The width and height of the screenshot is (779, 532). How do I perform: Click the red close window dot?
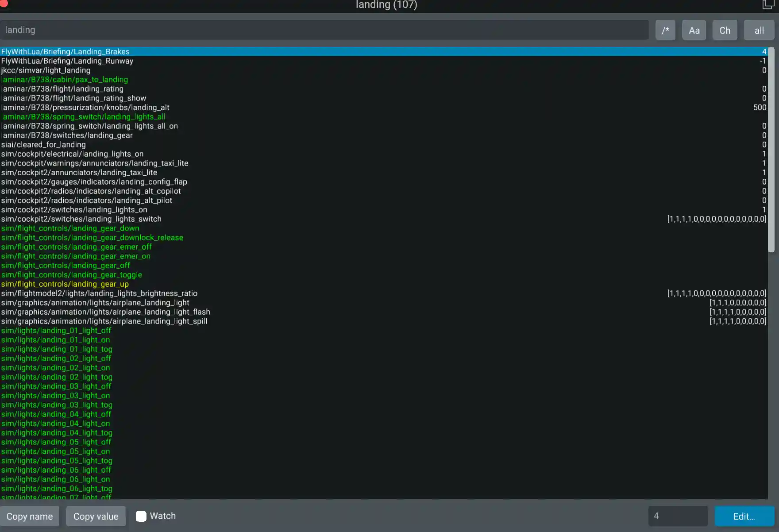coord(4,3)
